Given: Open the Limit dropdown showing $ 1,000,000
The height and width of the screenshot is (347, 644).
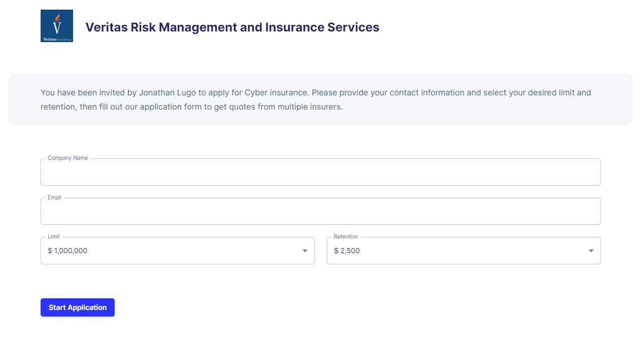Looking at the screenshot, I should (x=177, y=251).
